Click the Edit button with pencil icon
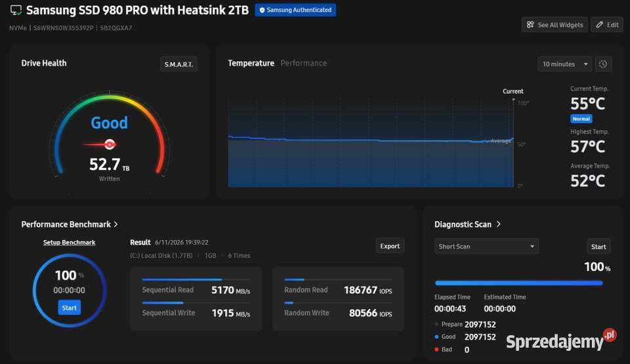 pyautogui.click(x=606, y=24)
